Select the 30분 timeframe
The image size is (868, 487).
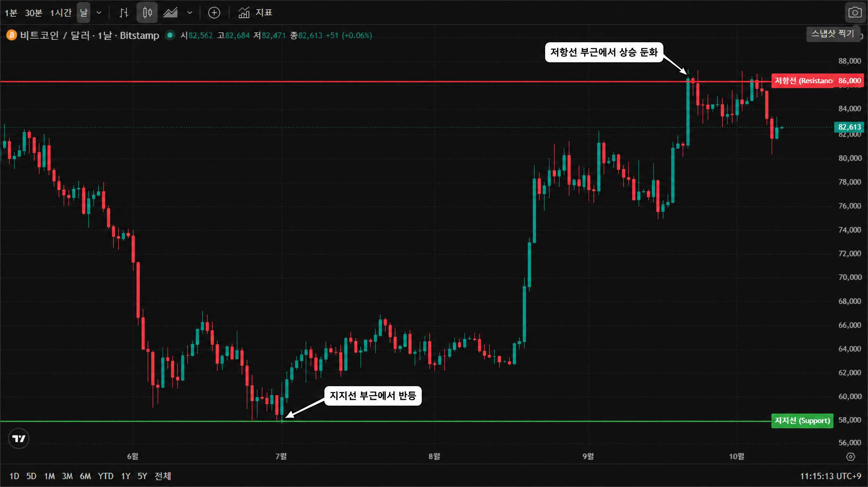[33, 13]
